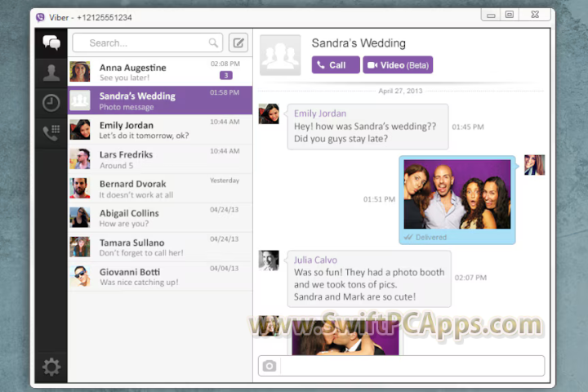Viewport: 588px width, 392px height.
Task: Open the dial pad with the keypad phone icon
Action: [x=51, y=133]
